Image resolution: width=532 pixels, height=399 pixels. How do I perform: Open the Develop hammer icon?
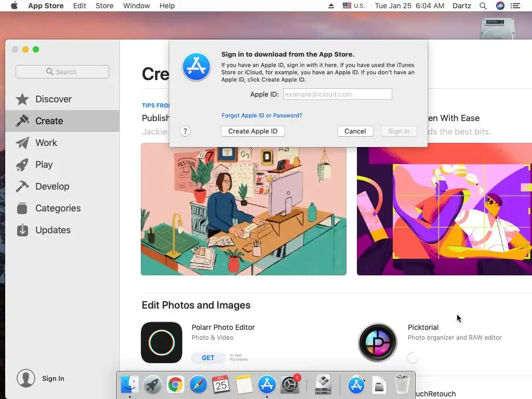22,187
